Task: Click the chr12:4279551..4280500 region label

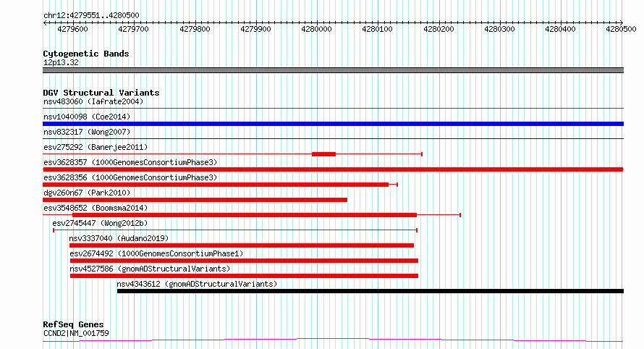Action: click(91, 15)
